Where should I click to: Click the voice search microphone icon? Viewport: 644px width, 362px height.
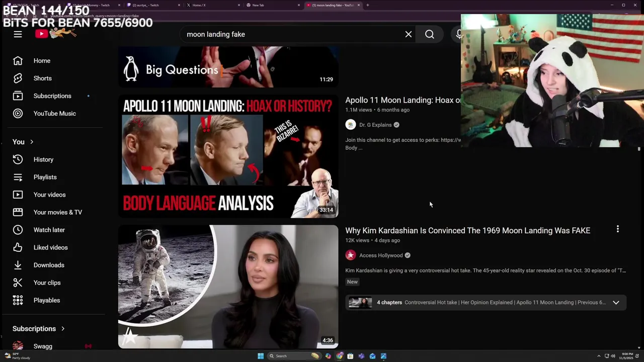458,34
